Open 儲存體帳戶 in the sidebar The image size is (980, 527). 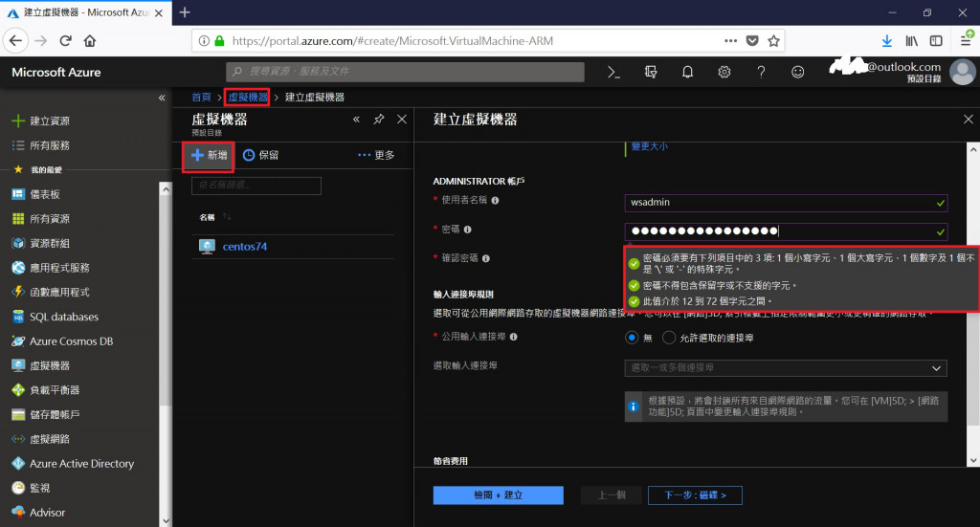46,414
